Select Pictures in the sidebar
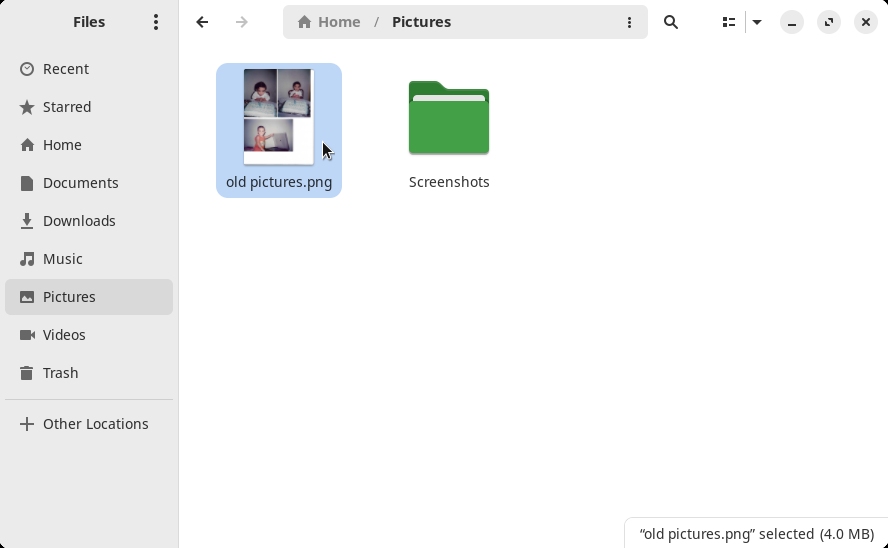The width and height of the screenshot is (888, 548). coord(89,297)
